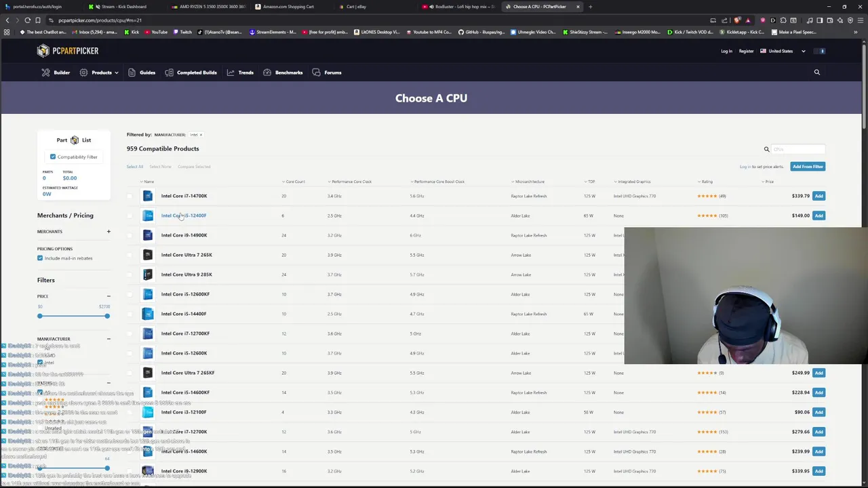Toggle the Compatibility Filter checkbox

[x=53, y=157]
